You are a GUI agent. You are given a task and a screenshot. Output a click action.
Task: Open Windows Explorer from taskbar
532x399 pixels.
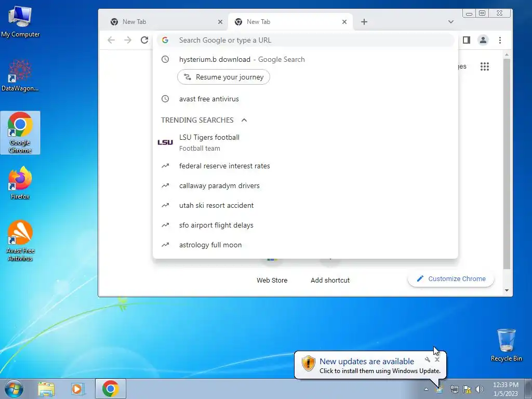pyautogui.click(x=46, y=389)
